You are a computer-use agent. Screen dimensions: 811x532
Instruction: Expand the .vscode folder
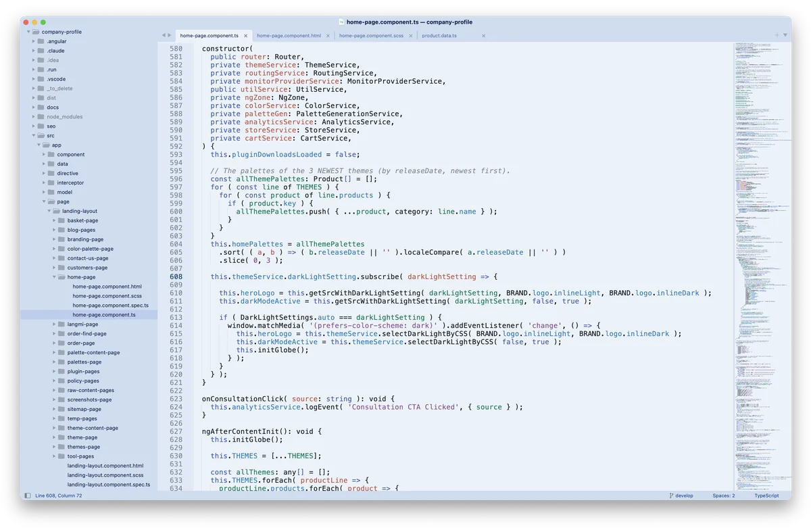pos(33,79)
